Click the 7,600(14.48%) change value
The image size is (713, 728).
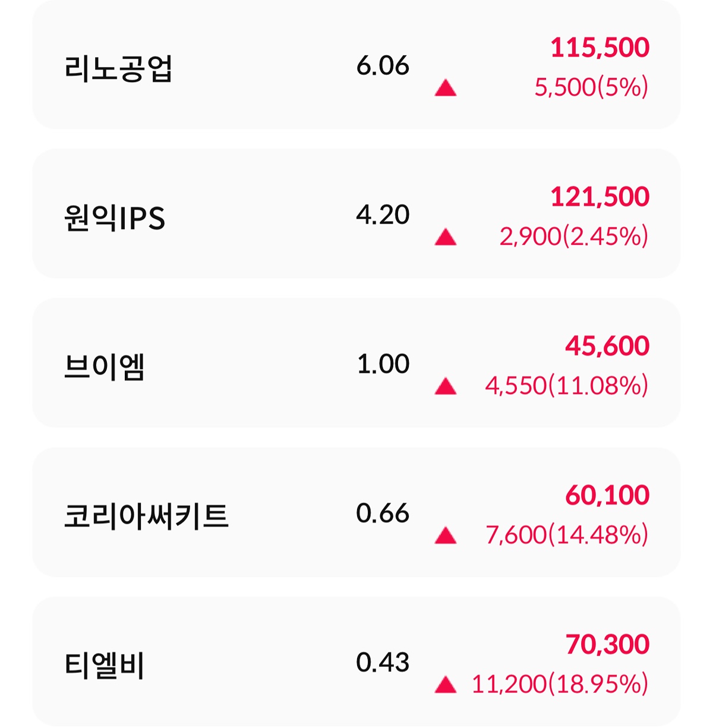click(567, 535)
